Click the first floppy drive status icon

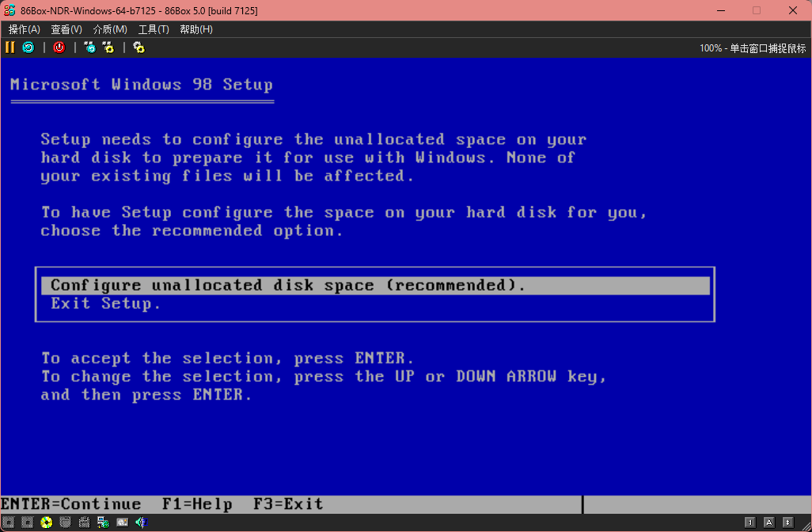click(x=8, y=522)
